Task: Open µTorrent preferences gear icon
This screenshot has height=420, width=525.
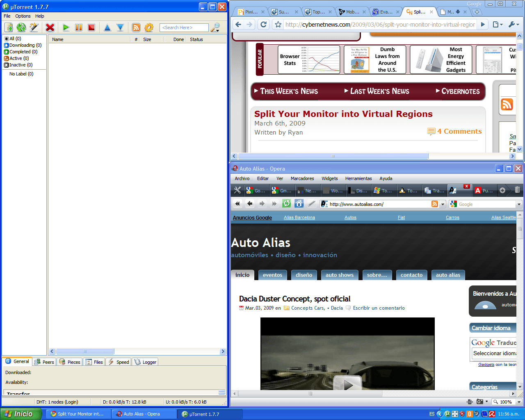Action: [x=149, y=27]
